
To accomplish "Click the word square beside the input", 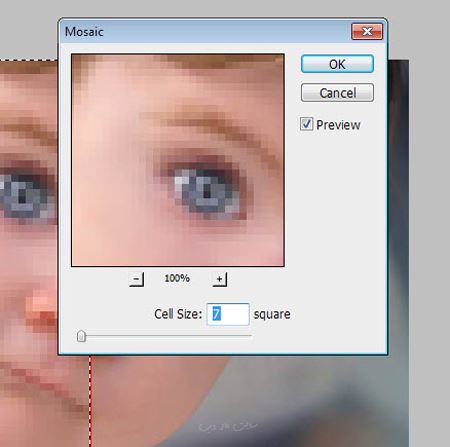I will coord(272,314).
